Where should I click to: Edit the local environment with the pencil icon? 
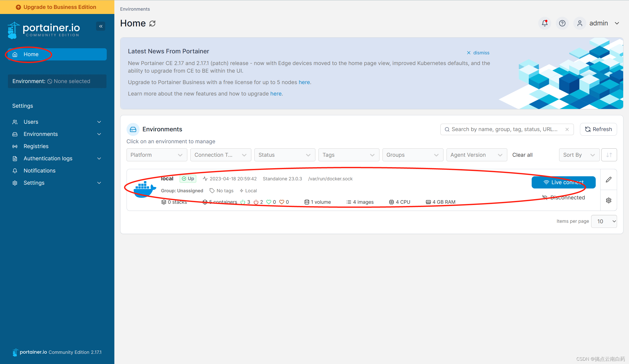pyautogui.click(x=609, y=180)
